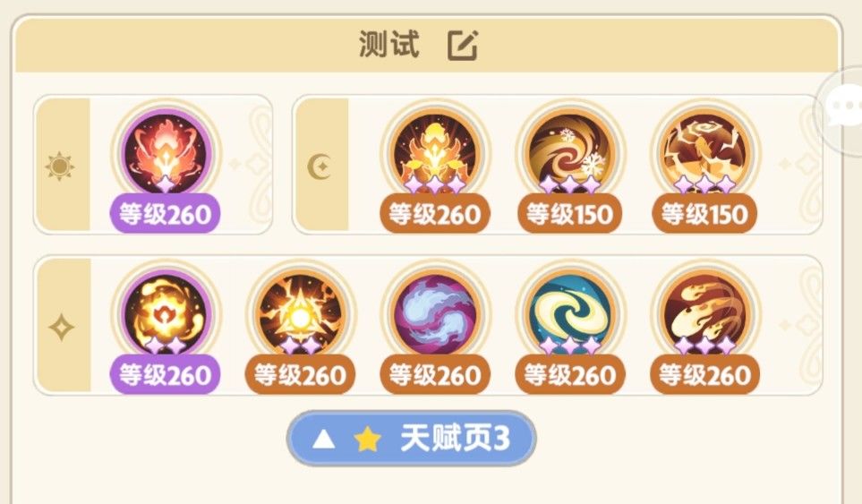This screenshot has width=862, height=504.
Task: Click the 测试 title text
Action: click(x=389, y=44)
